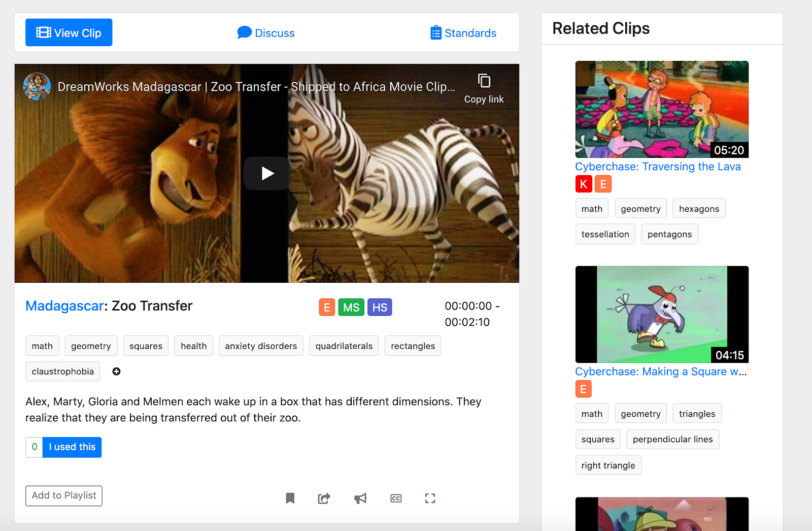Viewport: 812px width, 531px height.
Task: Bookmark this clip with the bookmark icon
Action: [x=290, y=498]
